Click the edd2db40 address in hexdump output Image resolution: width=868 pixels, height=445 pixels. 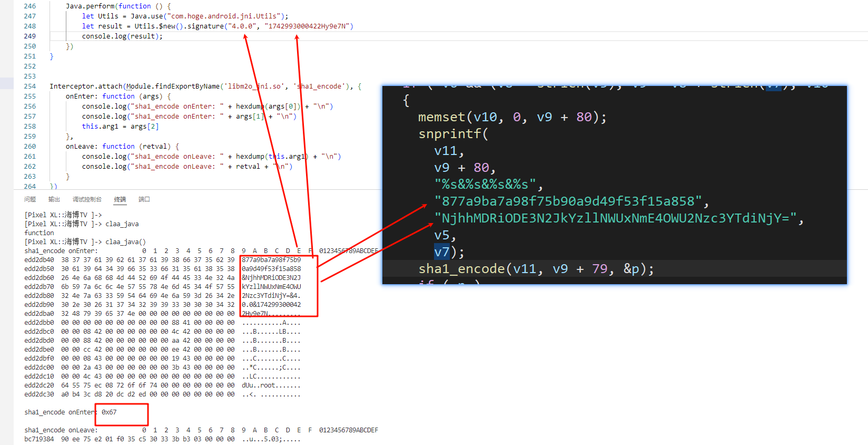(39, 260)
